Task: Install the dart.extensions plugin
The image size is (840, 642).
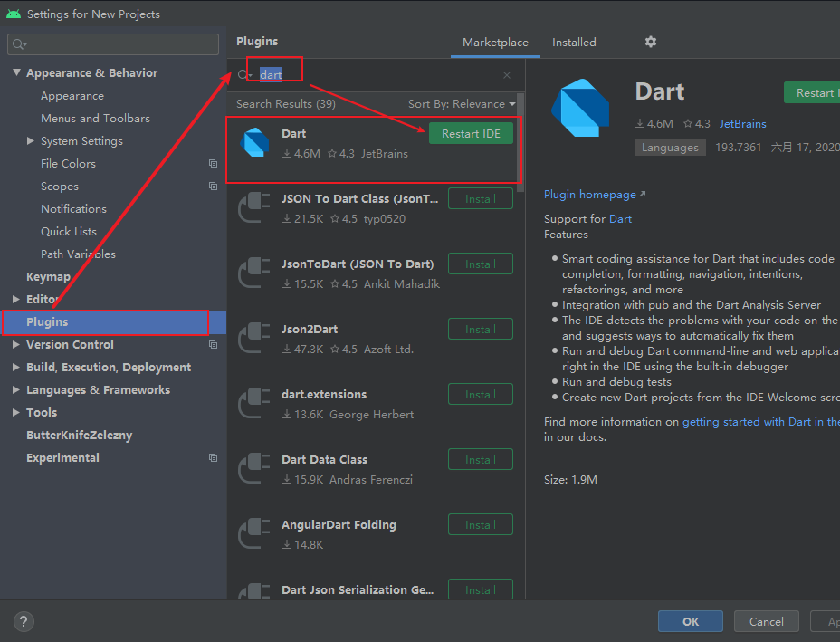Action: point(481,395)
